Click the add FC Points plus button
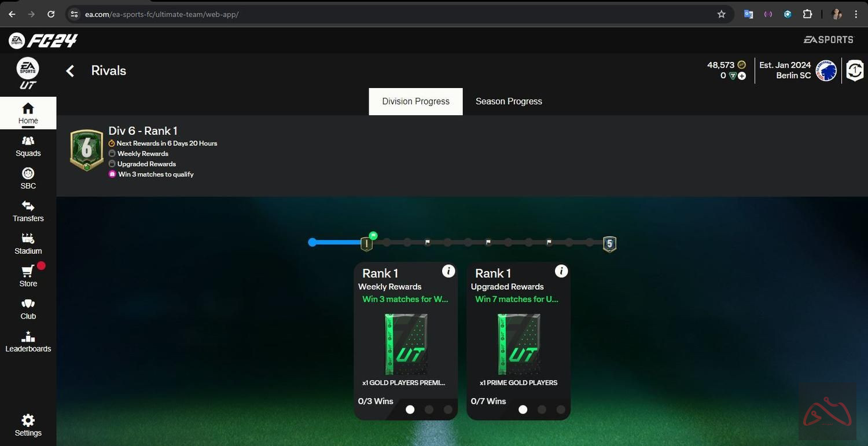 pyautogui.click(x=741, y=76)
